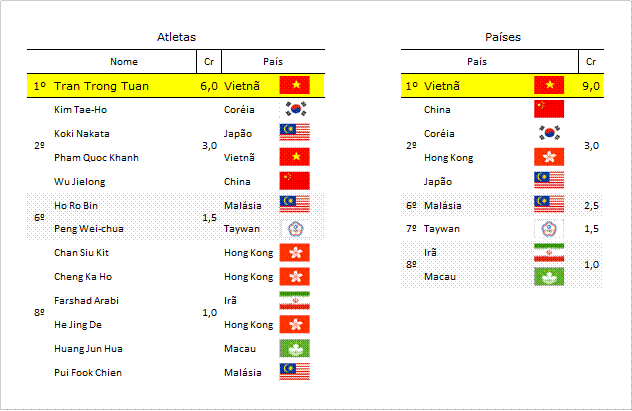Select the Cr column header in Atletas table
This screenshot has width=632, height=411.
click(209, 62)
